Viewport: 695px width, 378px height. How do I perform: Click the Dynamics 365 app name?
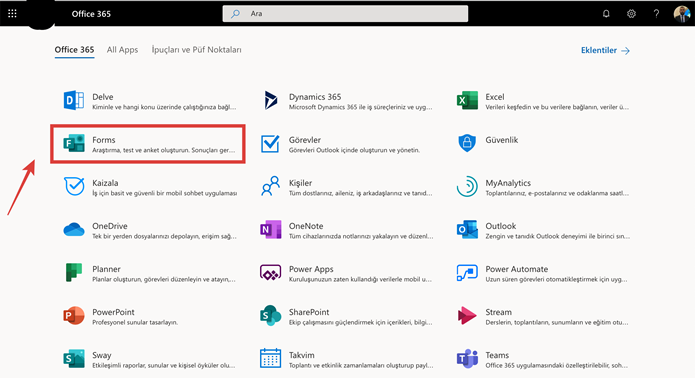point(315,97)
